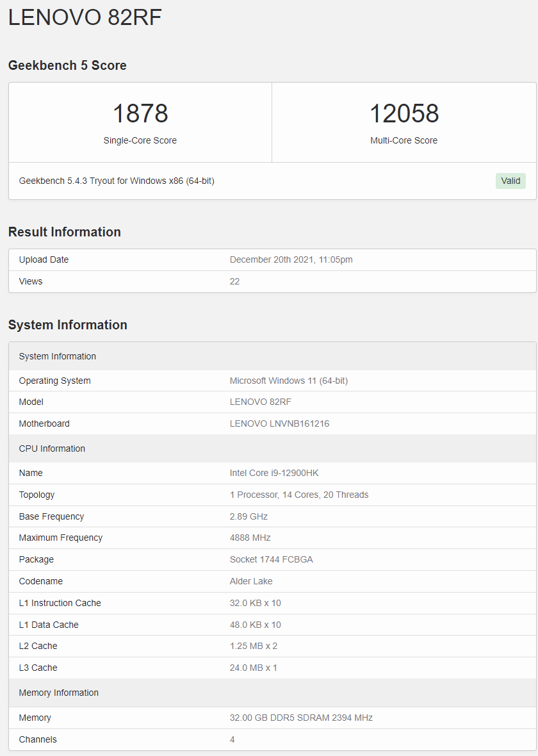Click the Result Information heading
The width and height of the screenshot is (538, 756).
(64, 232)
